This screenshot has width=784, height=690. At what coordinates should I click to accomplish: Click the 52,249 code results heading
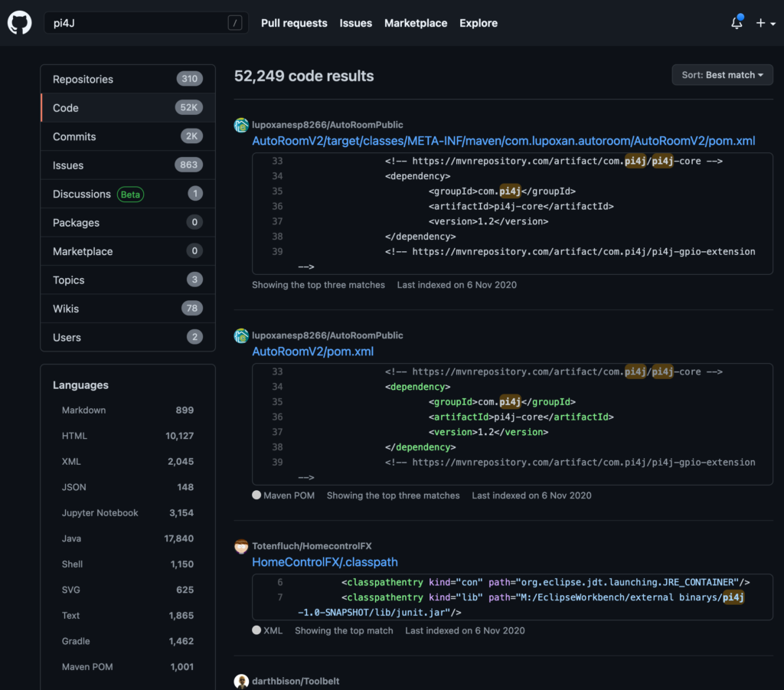coord(304,76)
